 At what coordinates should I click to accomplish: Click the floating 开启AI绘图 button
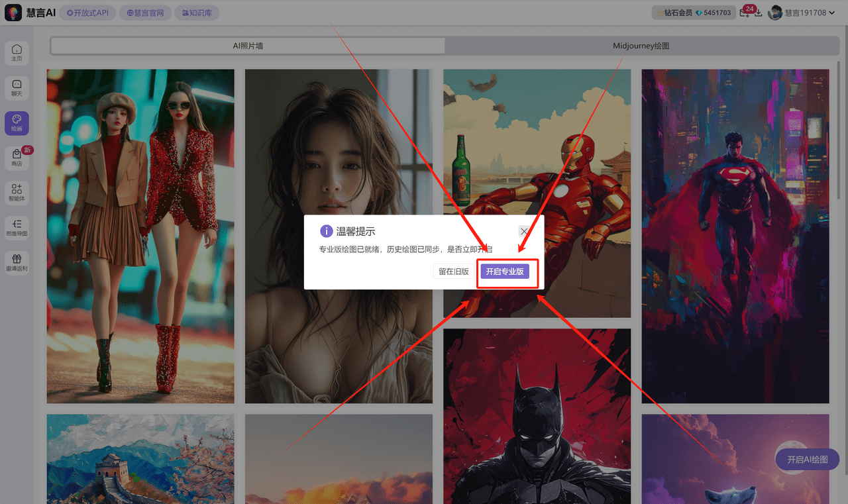(808, 460)
